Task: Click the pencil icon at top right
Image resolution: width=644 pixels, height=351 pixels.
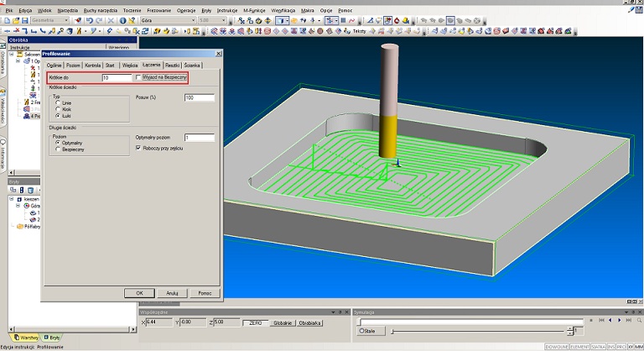Action: (631, 10)
